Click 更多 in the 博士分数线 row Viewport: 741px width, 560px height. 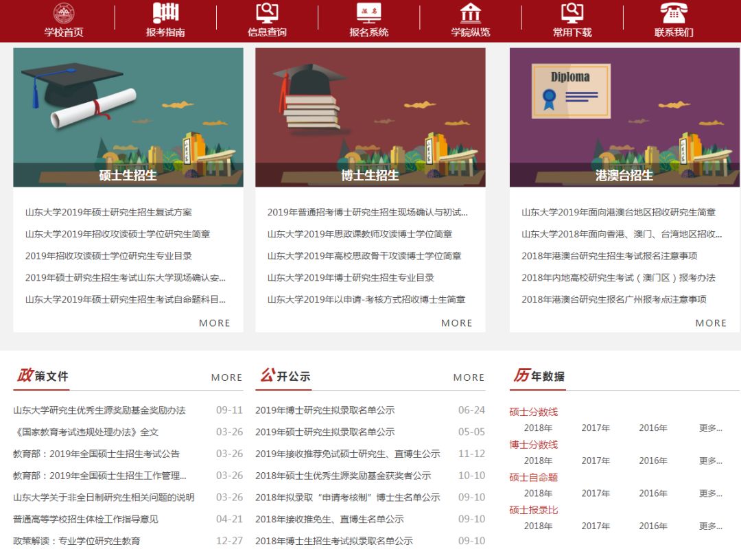710,460
